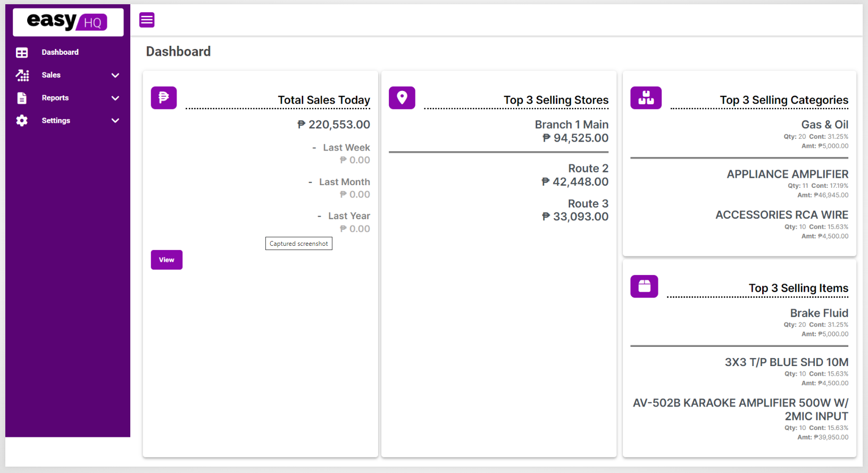868x473 pixels.
Task: Select the Route 2 store
Action: (x=588, y=168)
